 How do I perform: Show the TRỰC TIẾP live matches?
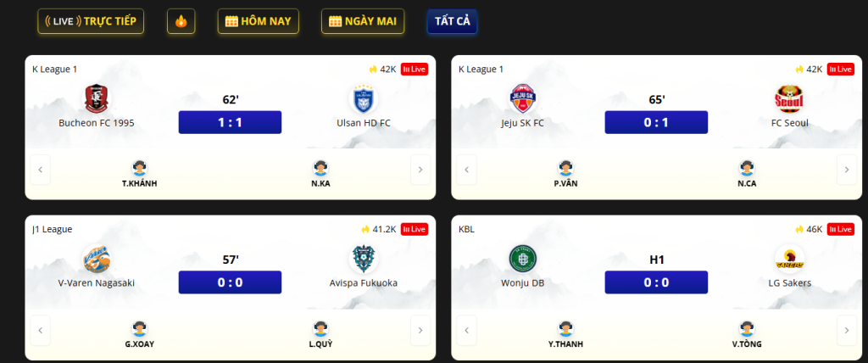tap(92, 21)
